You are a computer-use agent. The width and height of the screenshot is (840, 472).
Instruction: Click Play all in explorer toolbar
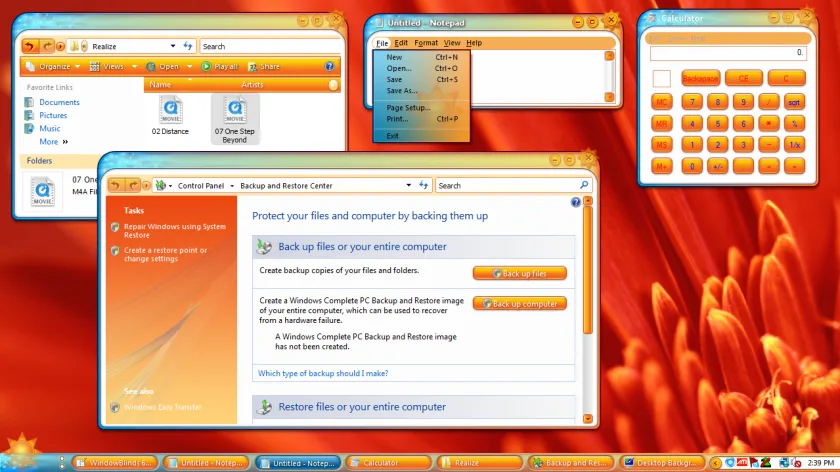tap(220, 66)
